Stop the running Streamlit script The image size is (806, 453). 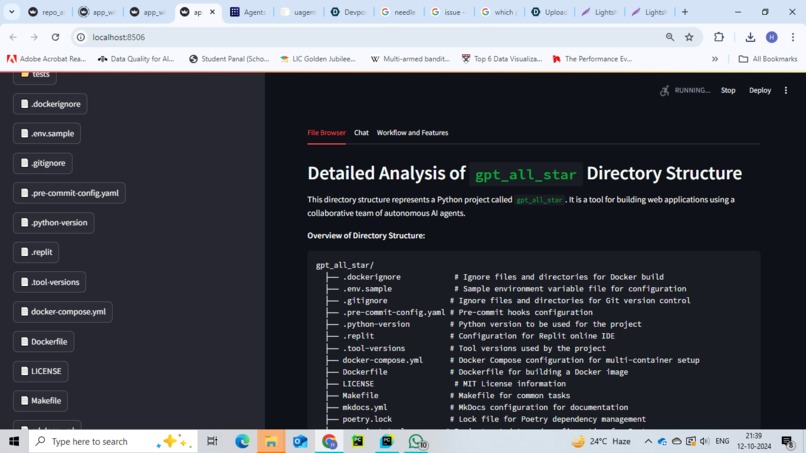pos(728,90)
